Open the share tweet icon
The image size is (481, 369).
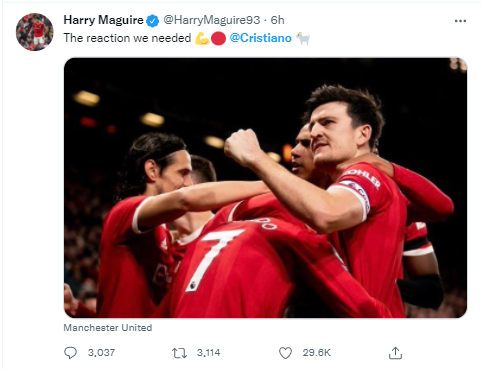pos(395,353)
